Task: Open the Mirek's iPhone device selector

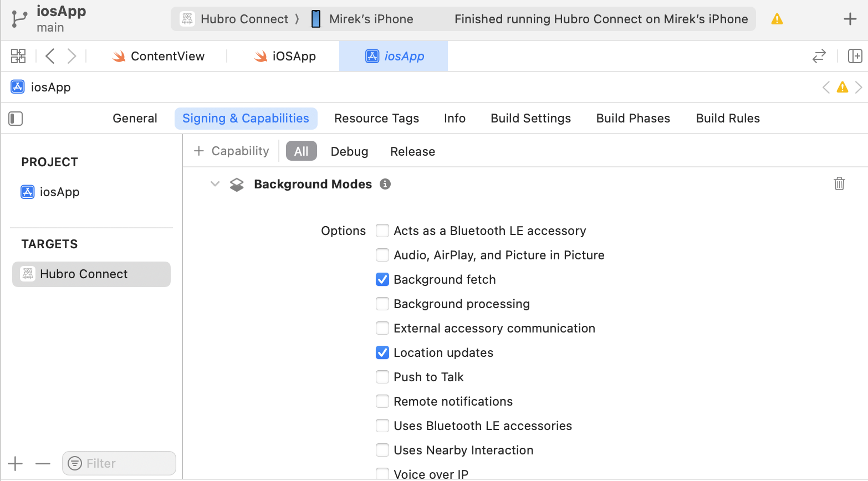Action: [x=362, y=19]
